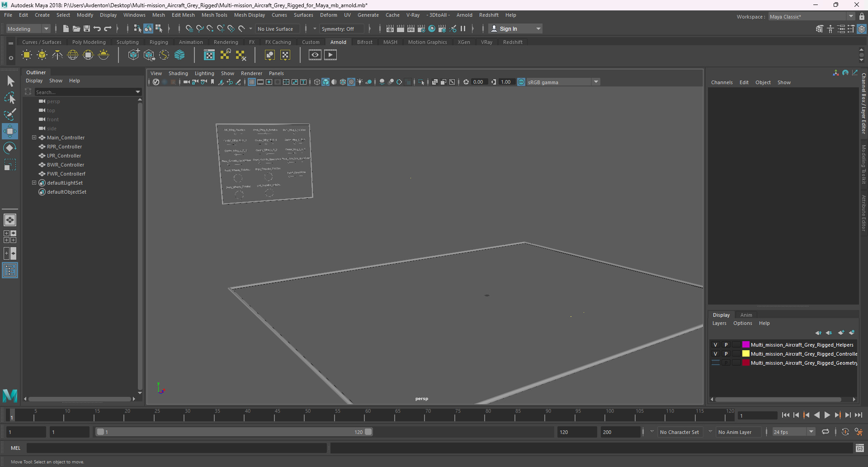
Task: Toggle wireframe on shaded in viewport
Action: click(x=343, y=82)
